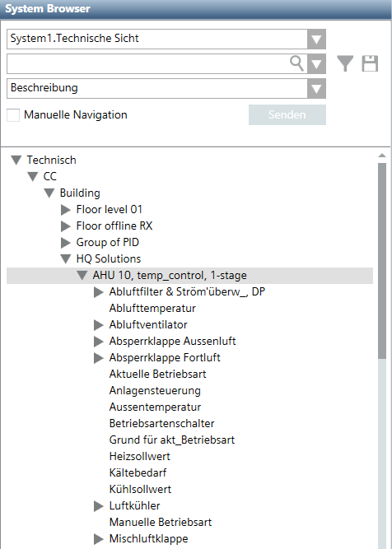
Task: Collapse the Technisch root node
Action: coord(16,161)
